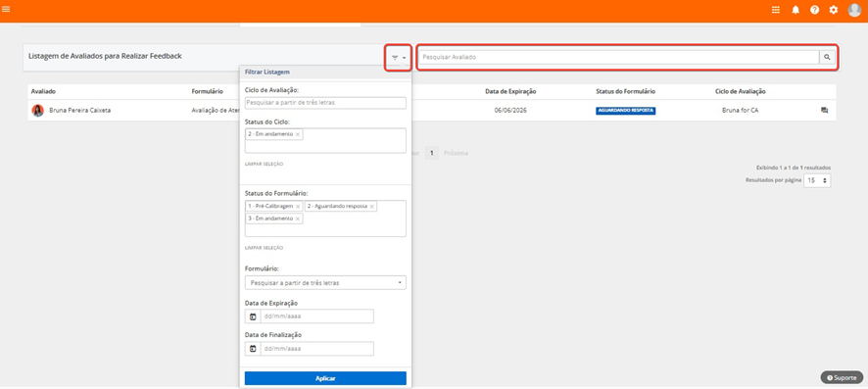Go to page 1 in pagination
868x389 pixels.
tap(431, 153)
